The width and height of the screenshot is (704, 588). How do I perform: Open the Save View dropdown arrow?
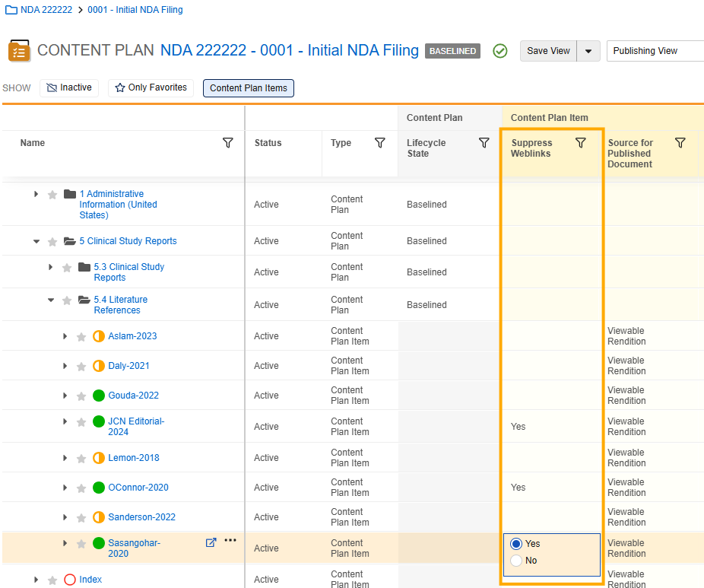tap(588, 51)
